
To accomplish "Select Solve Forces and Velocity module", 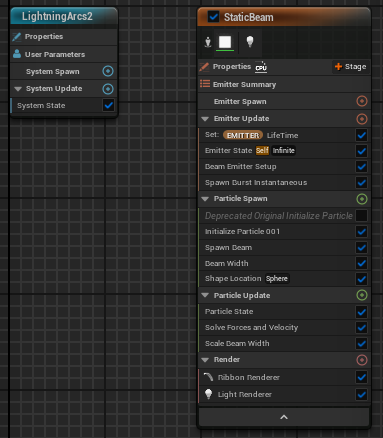I will (x=284, y=327).
